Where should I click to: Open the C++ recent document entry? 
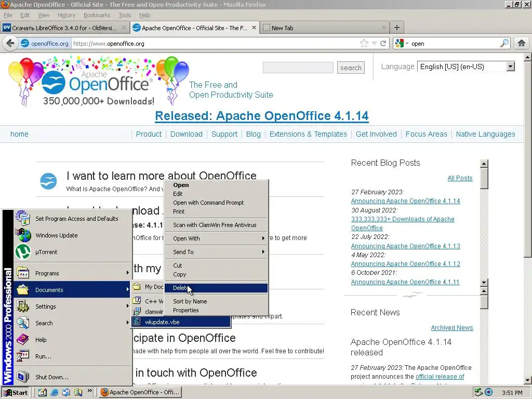pyautogui.click(x=148, y=301)
